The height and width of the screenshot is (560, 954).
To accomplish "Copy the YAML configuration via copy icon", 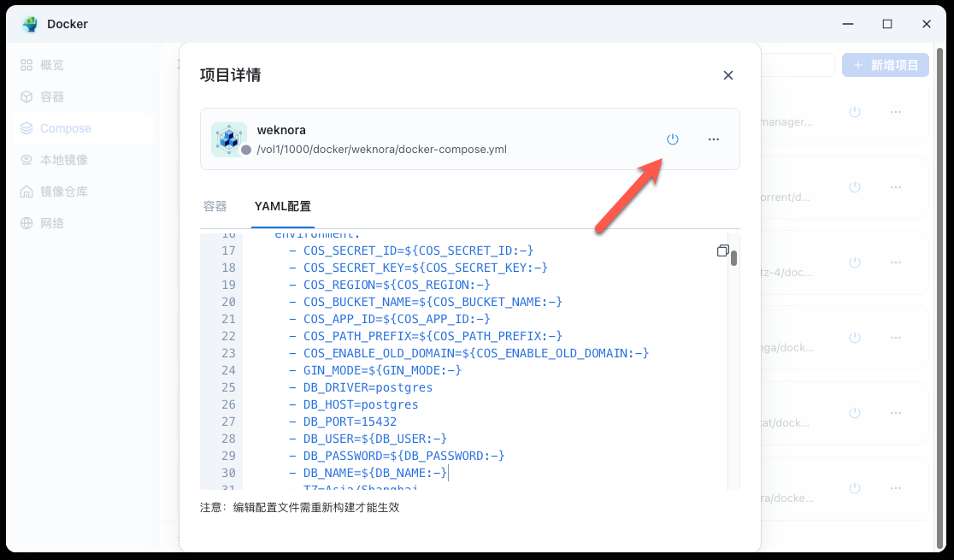I will [722, 251].
